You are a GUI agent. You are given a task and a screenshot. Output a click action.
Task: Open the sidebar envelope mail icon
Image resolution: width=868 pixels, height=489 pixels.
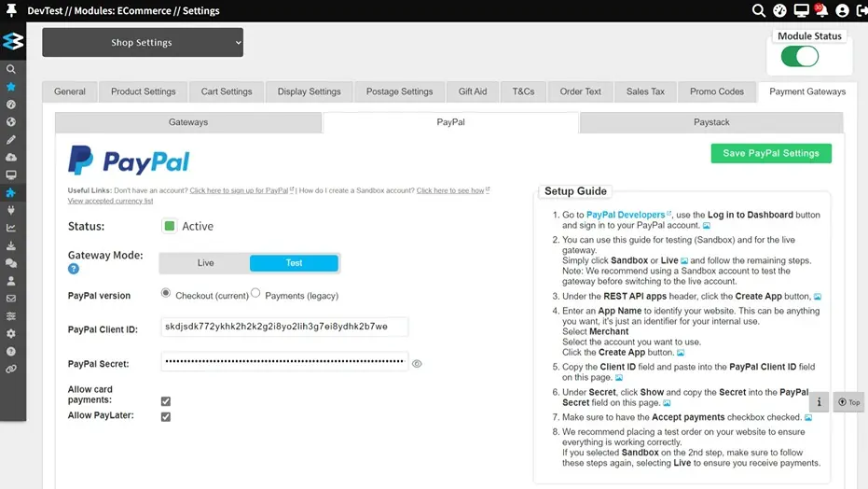pos(11,299)
